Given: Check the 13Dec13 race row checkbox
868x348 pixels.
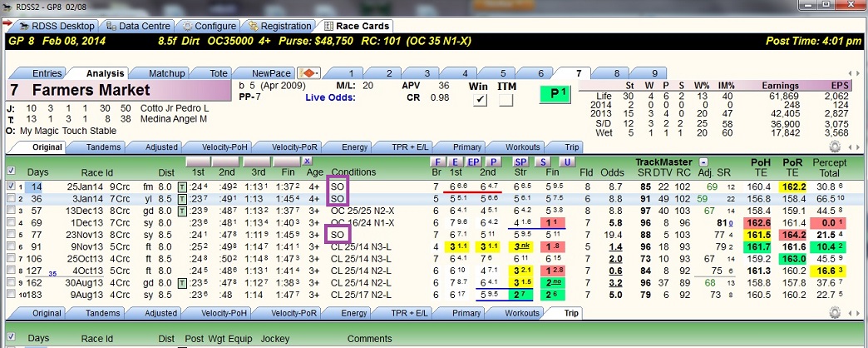Looking at the screenshot, I should click(x=11, y=211).
